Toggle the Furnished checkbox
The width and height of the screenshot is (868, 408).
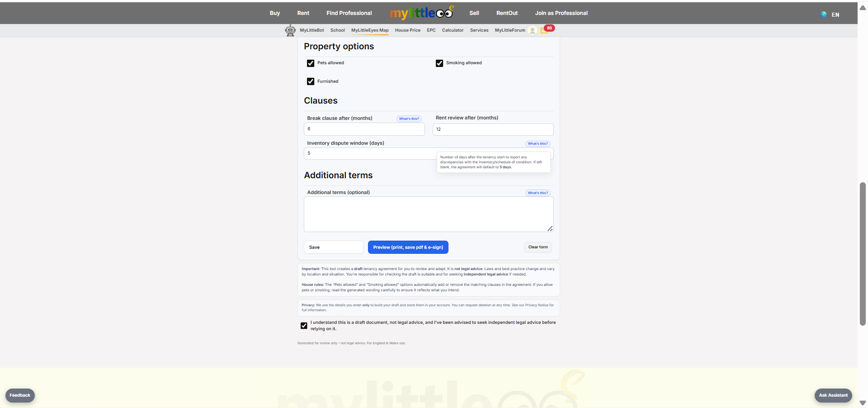click(311, 81)
